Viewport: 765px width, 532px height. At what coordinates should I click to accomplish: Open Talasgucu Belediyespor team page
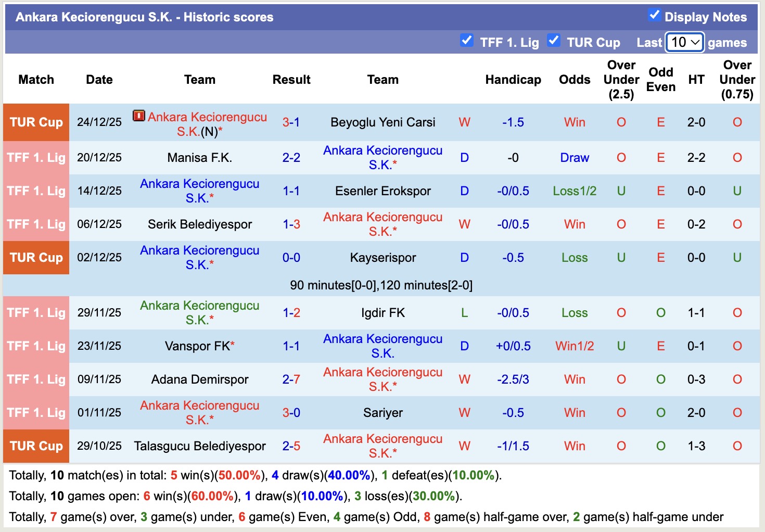199,446
